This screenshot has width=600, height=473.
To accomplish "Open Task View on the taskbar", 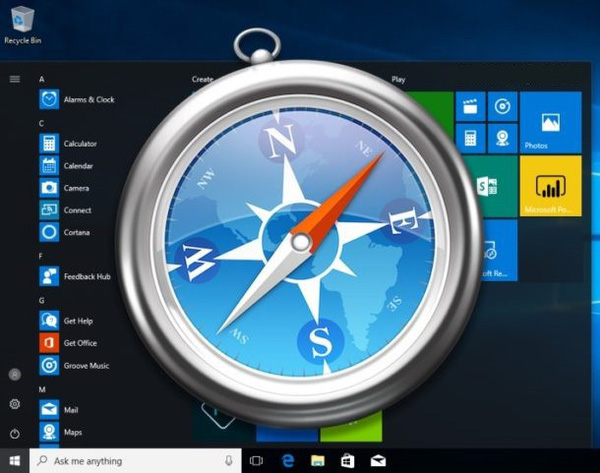I will 256,461.
